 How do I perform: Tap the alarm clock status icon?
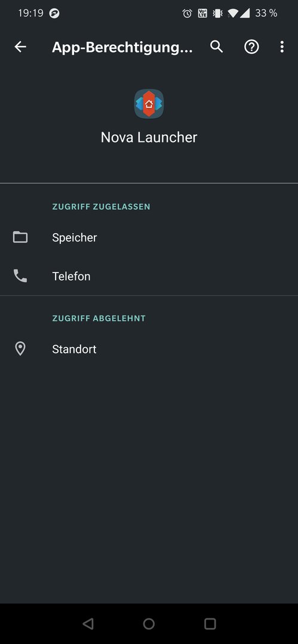click(x=188, y=13)
